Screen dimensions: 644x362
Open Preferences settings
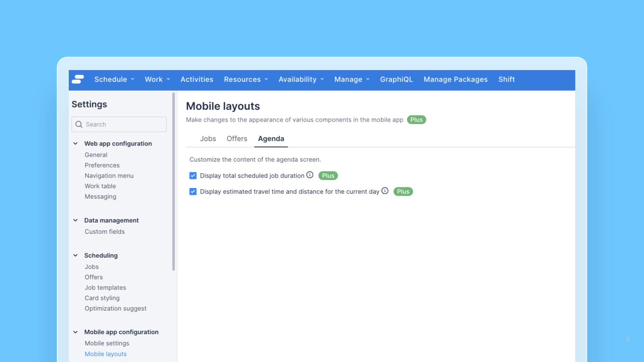(x=102, y=165)
